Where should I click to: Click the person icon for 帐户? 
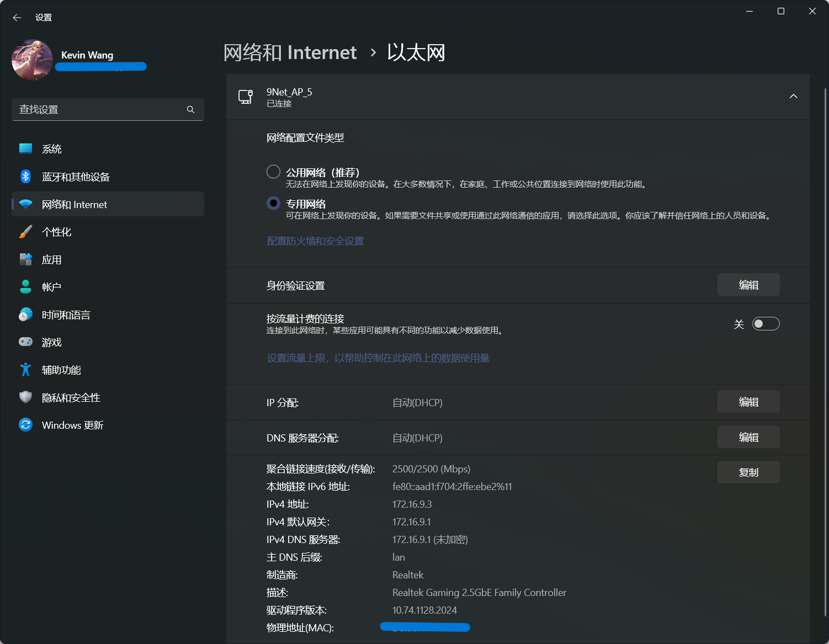(26, 286)
